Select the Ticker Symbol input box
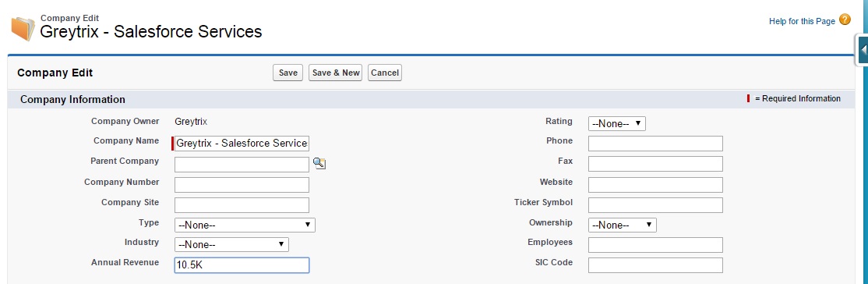 [655, 205]
